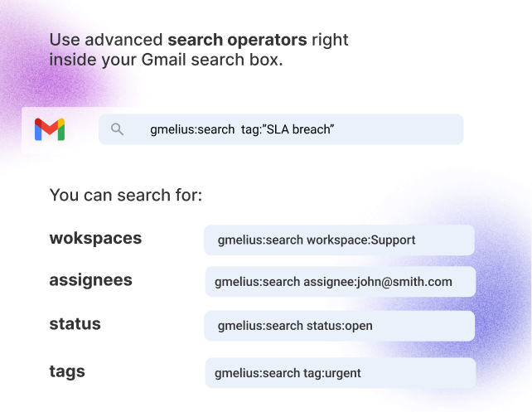Screen dimensions: 532x412
Task: Click the 'tags' label
Action: click(67, 371)
